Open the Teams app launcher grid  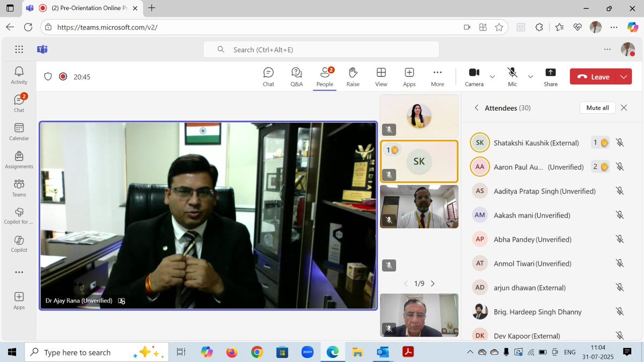[19, 49]
